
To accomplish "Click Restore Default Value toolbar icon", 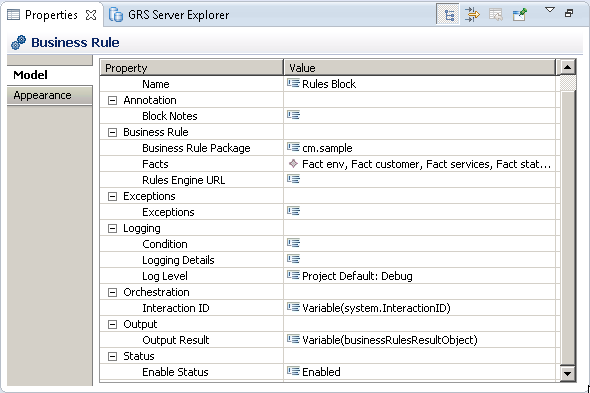I will pos(496,15).
